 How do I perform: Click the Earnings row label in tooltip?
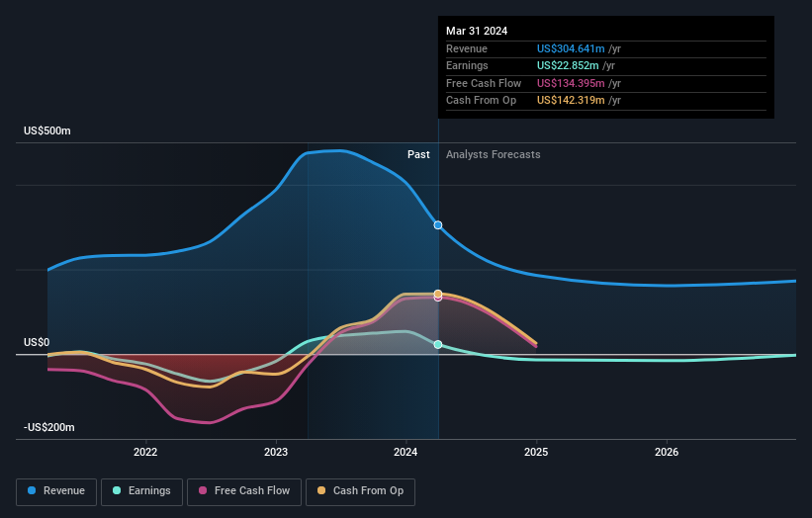[467, 65]
